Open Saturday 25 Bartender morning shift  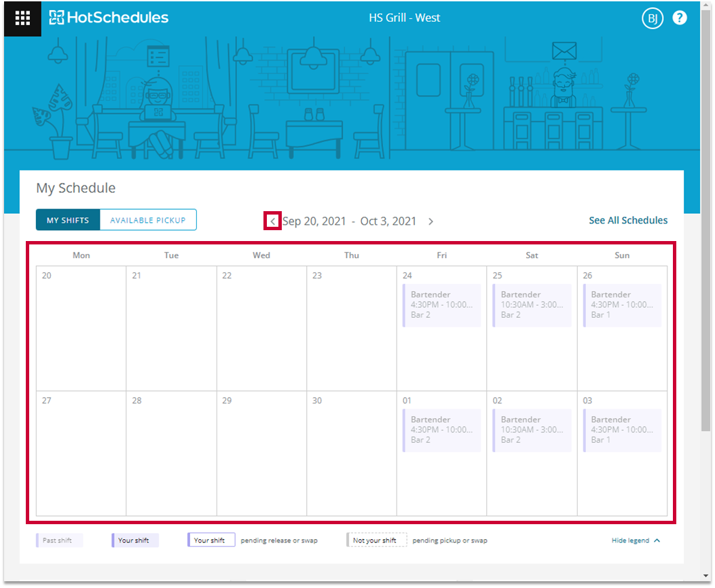532,305
